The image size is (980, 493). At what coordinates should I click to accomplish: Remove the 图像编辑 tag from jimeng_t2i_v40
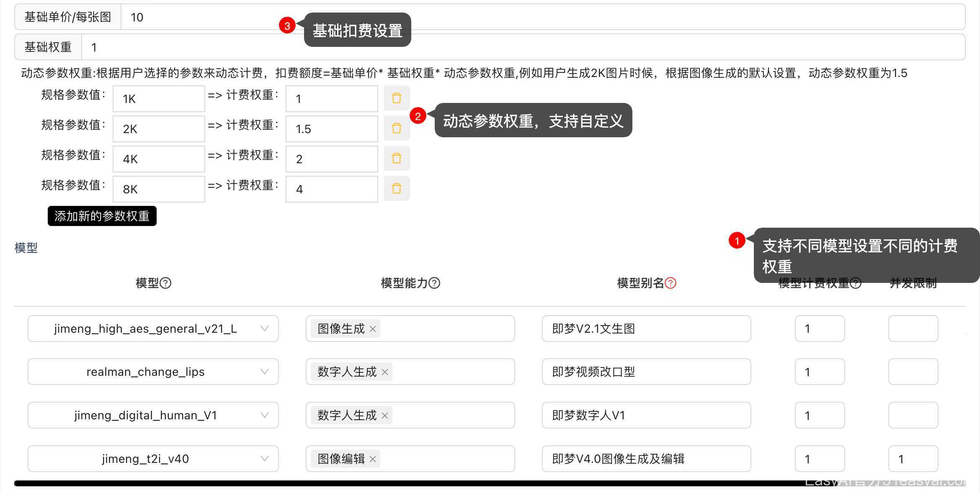tap(373, 459)
